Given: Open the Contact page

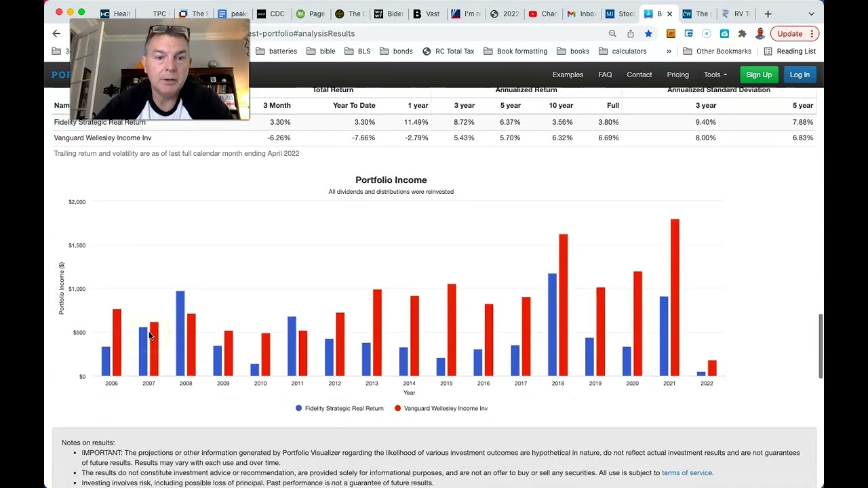Looking at the screenshot, I should 639,75.
